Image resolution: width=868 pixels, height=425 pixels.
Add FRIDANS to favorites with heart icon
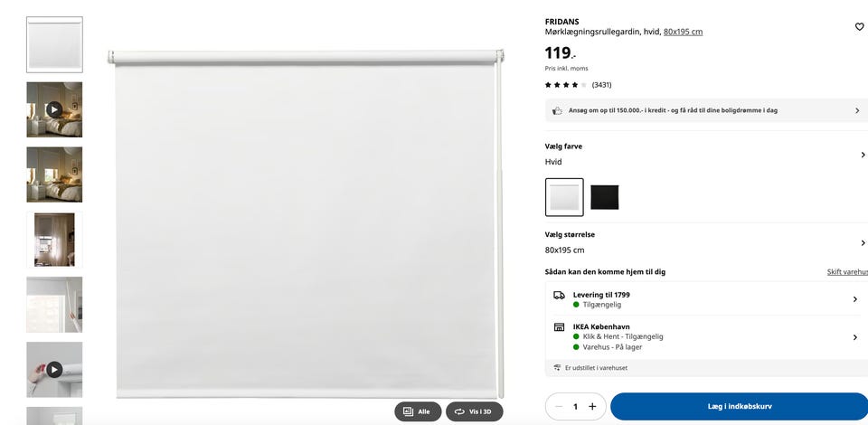point(859,26)
